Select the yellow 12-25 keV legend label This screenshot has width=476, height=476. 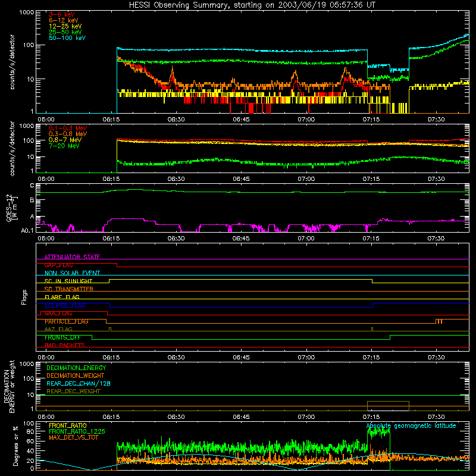pos(65,26)
